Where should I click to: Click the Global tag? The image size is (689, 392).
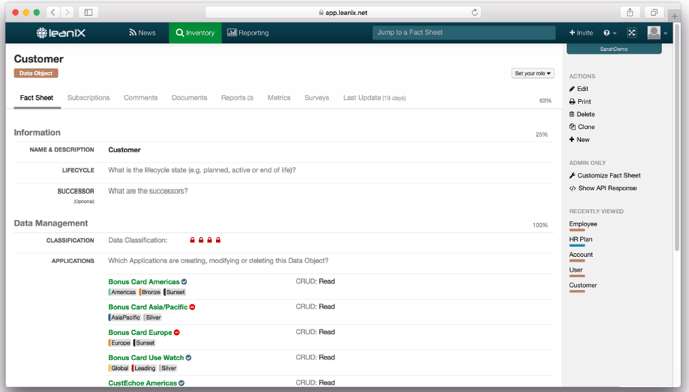click(119, 368)
